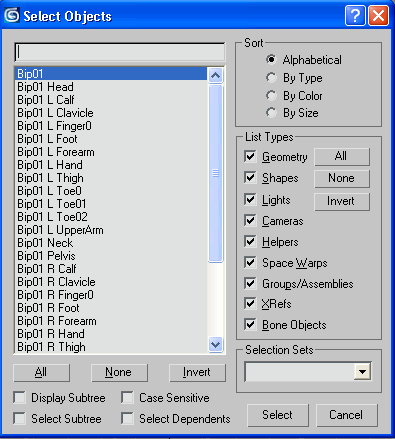
Task: Select Bip01 L Toe02 entry
Action: tap(111, 217)
